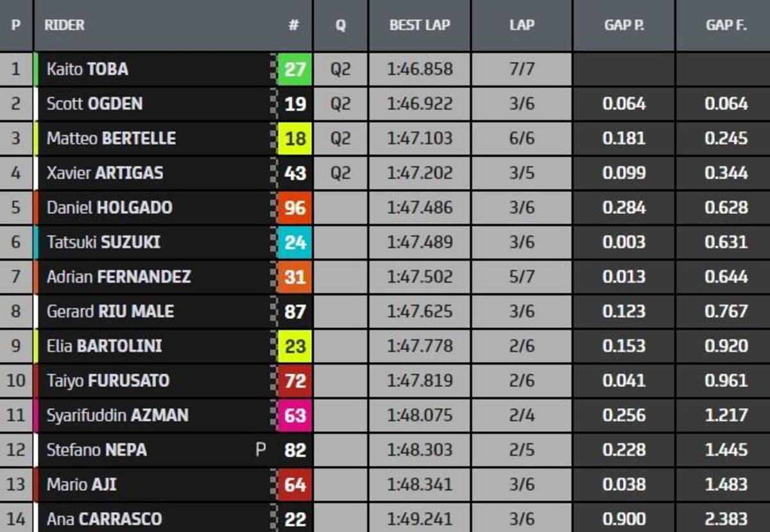Image resolution: width=770 pixels, height=532 pixels.
Task: Click the P pit indicator beside Stefano Nepa
Action: [260, 450]
